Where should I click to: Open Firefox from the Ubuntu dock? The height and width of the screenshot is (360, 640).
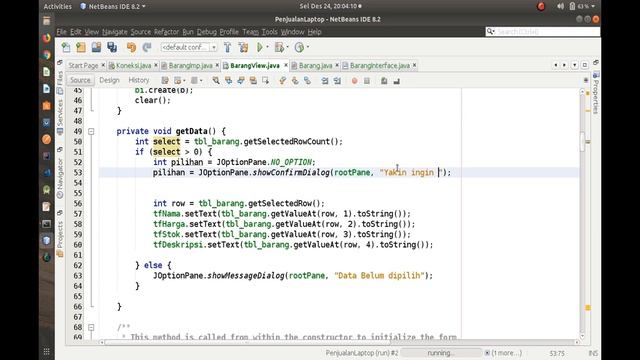click(47, 38)
